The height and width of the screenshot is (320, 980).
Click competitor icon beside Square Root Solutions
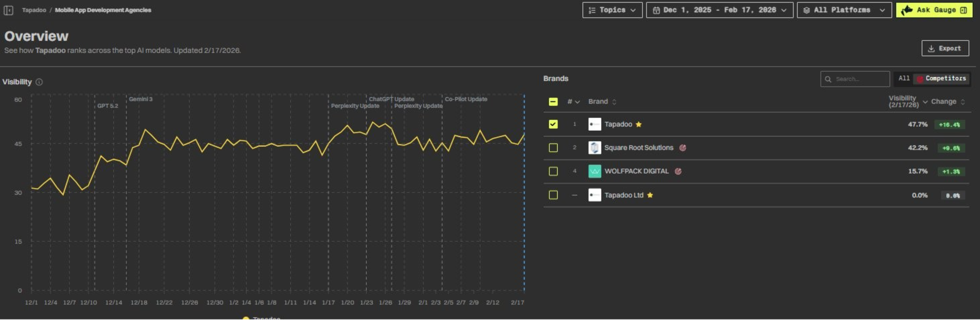[682, 148]
